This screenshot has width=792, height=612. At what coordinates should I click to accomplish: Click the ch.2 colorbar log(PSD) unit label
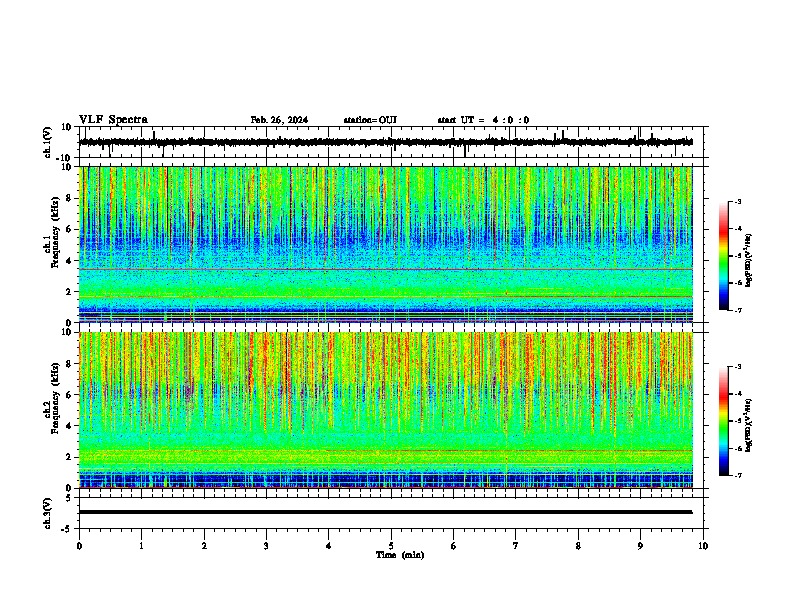(x=748, y=426)
